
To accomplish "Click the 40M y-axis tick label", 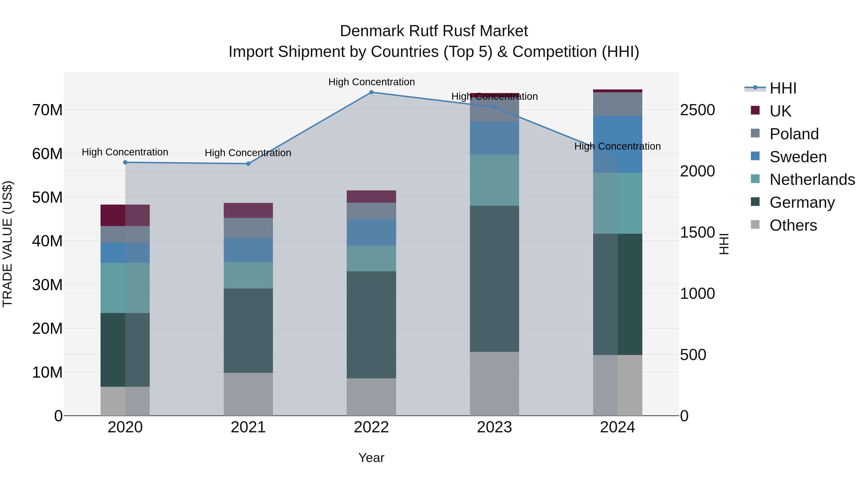I will 47,241.
